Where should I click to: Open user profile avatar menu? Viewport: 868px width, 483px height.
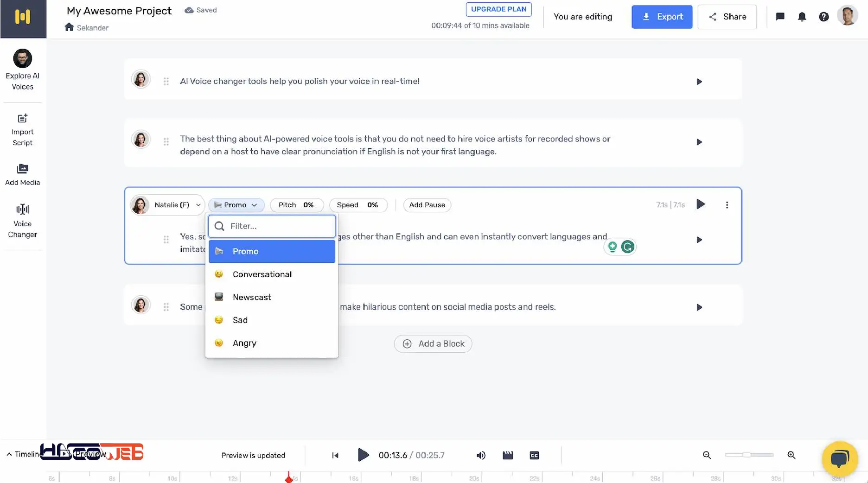(848, 16)
